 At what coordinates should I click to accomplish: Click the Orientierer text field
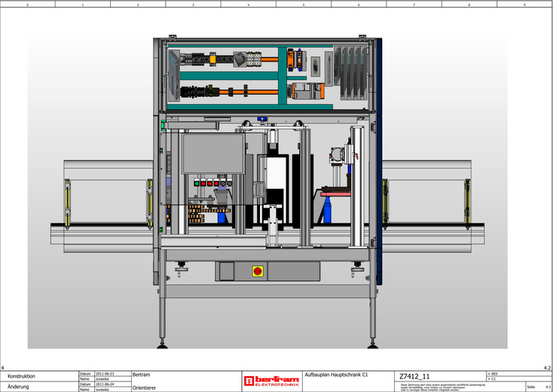144,388
